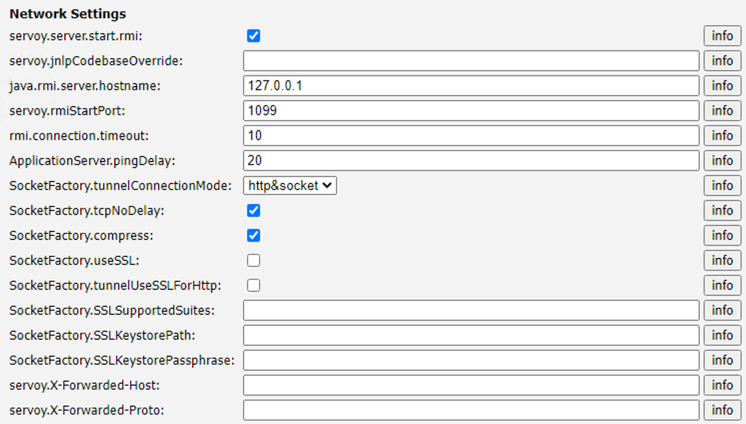
Task: View info for servoy.X-Forwarded-Host
Action: 722,385
